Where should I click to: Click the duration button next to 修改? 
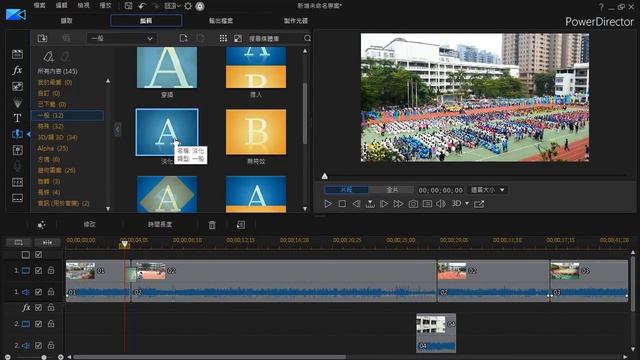coord(160,224)
